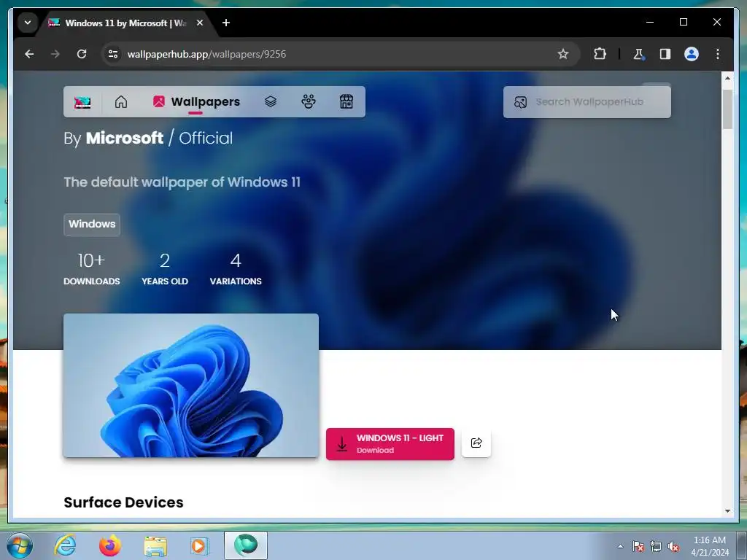Image resolution: width=747 pixels, height=560 pixels.
Task: Open the Home icon in site navigation
Action: [121, 101]
